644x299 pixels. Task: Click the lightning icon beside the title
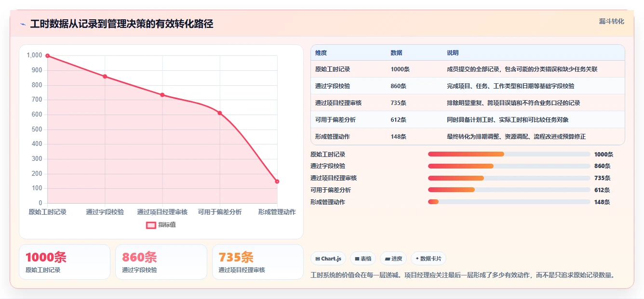[x=23, y=24]
